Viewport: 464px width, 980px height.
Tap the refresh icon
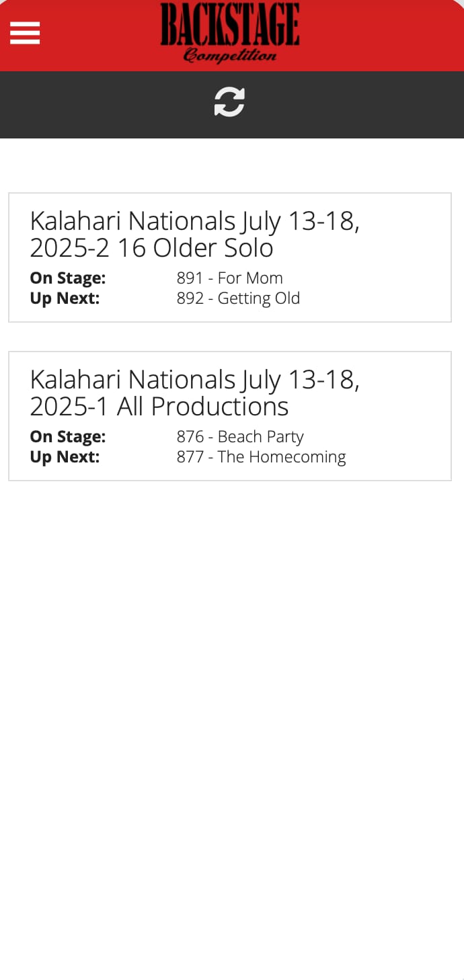pyautogui.click(x=229, y=102)
